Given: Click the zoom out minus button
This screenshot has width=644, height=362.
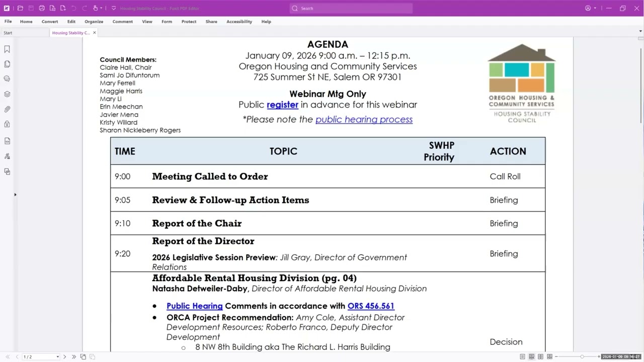Looking at the screenshot, I should tap(556, 357).
